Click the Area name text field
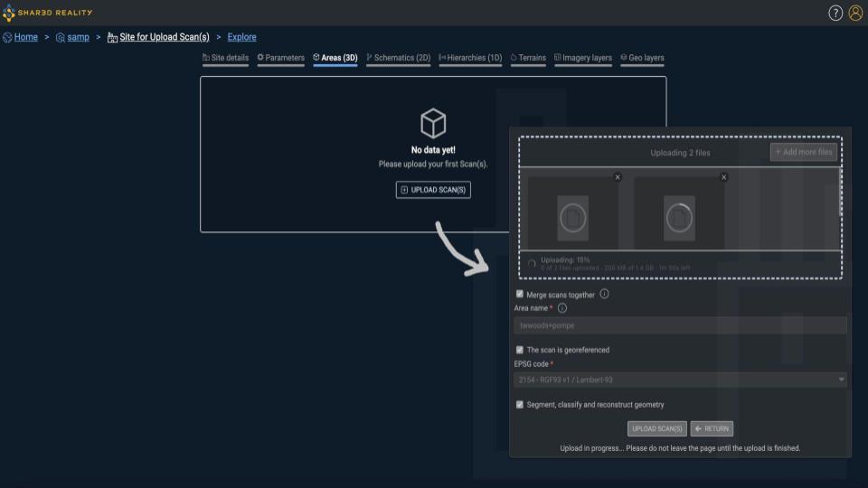This screenshot has width=868, height=488. [680, 325]
